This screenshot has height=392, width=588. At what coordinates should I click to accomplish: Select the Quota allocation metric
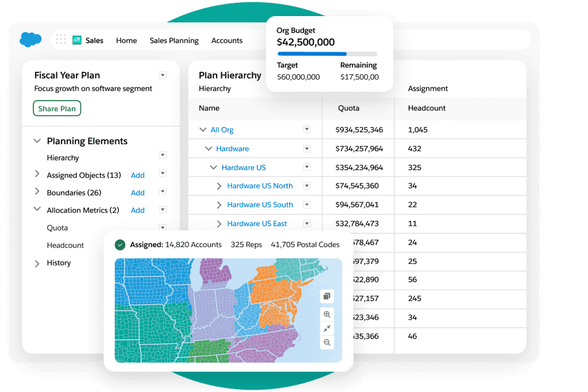click(x=57, y=228)
